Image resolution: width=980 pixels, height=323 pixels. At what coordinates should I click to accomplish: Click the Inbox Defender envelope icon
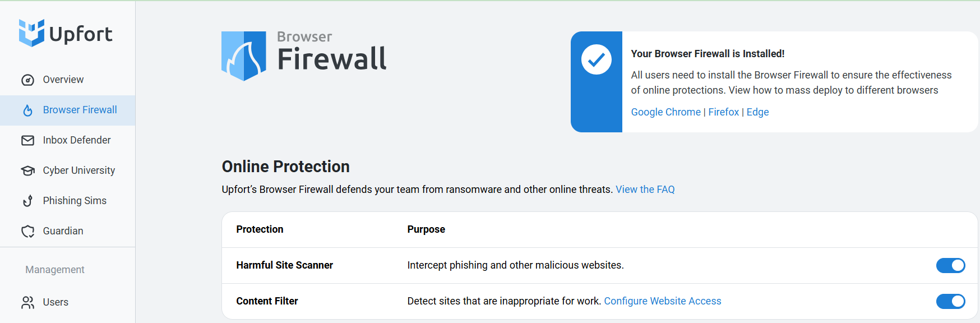27,140
